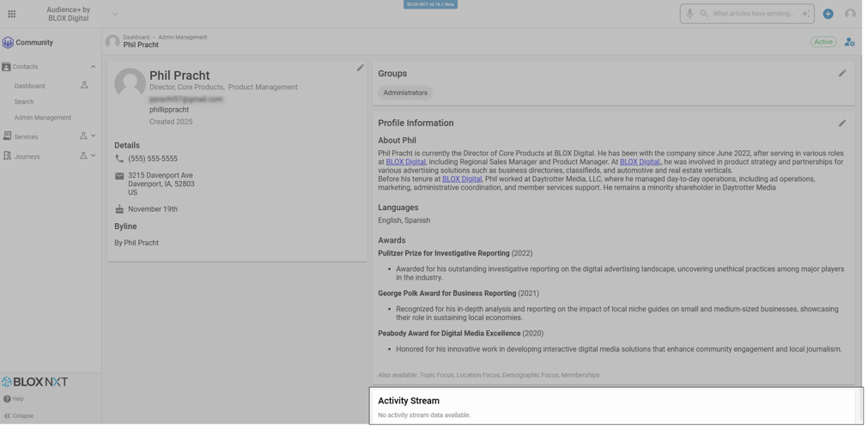Screen dimensions: 868x429
Task: Open the user account avatar in top bar
Action: (x=850, y=14)
